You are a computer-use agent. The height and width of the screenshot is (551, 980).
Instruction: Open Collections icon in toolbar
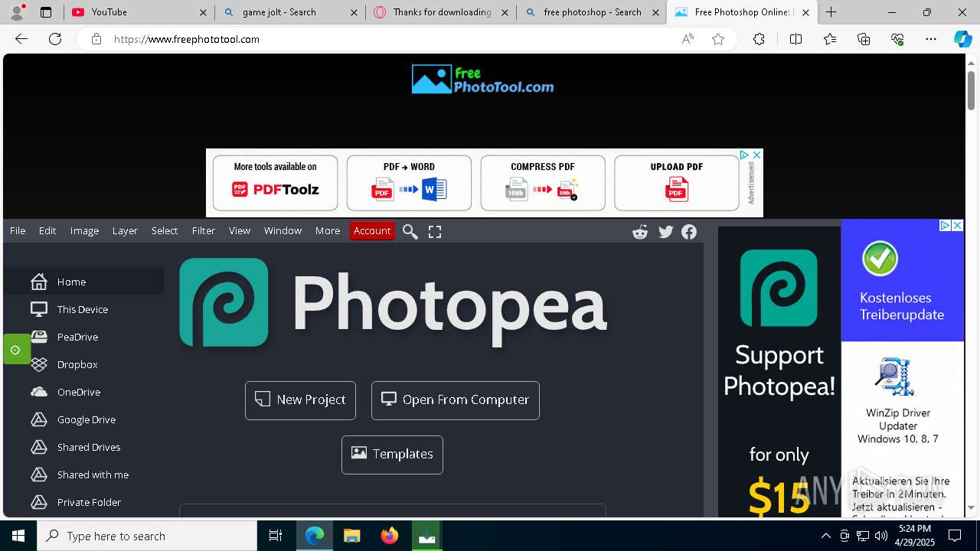(x=864, y=39)
